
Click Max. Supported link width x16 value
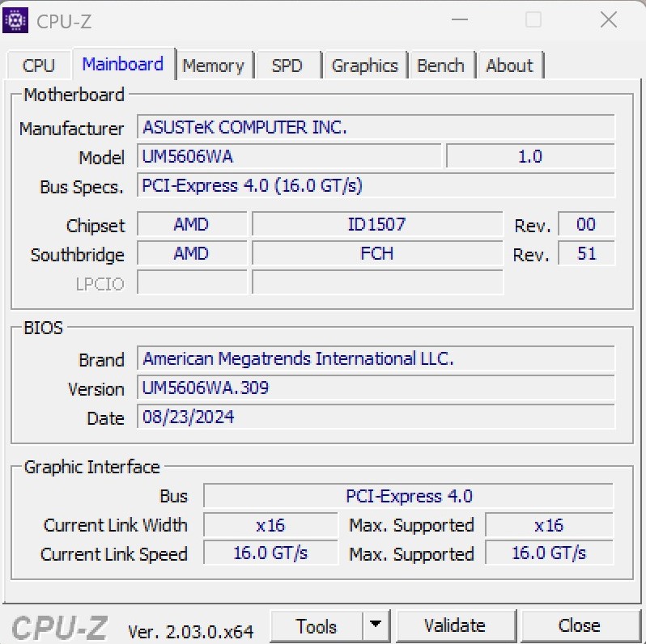click(x=549, y=525)
